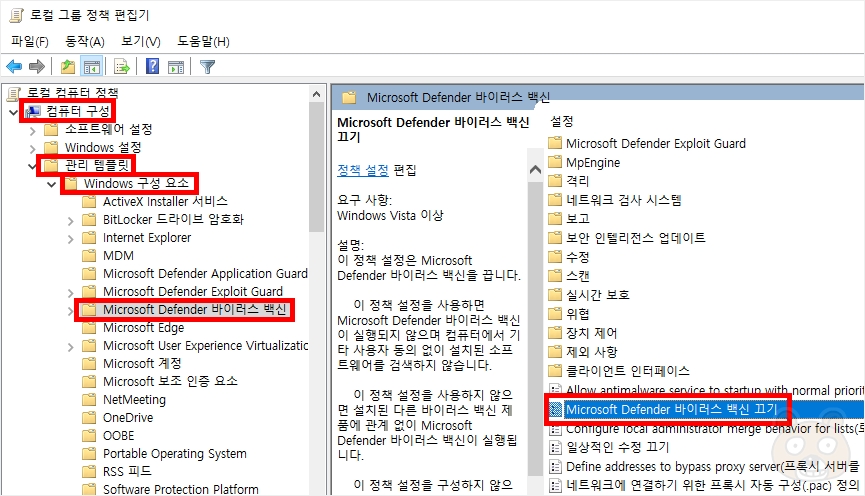Select the RSS 피드 folder
Image resolution: width=865 pixels, height=496 pixels.
pos(127,471)
